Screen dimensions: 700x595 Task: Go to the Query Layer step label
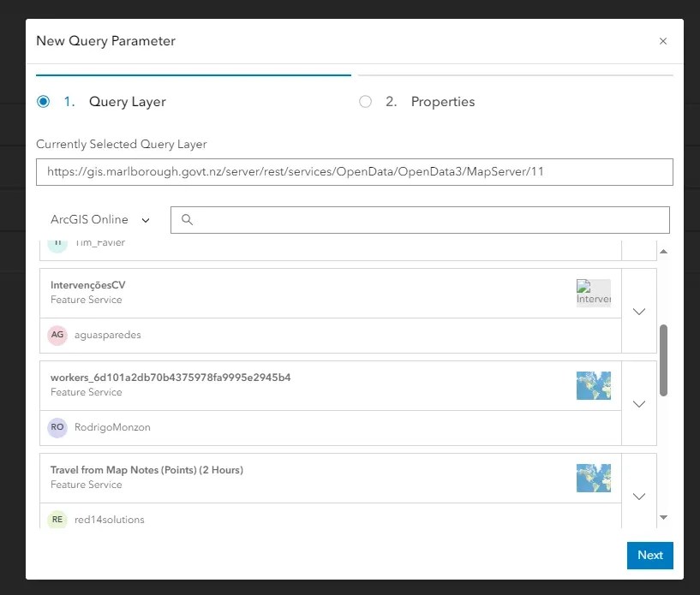127,102
